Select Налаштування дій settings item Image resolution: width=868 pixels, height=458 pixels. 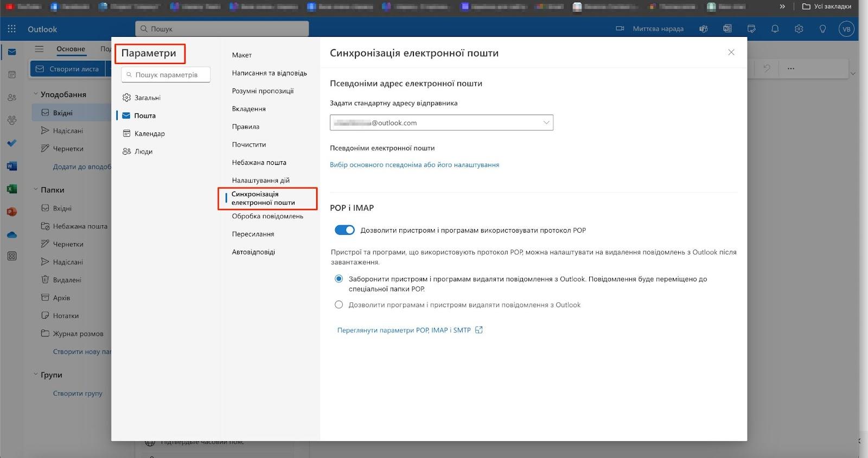pyautogui.click(x=261, y=180)
